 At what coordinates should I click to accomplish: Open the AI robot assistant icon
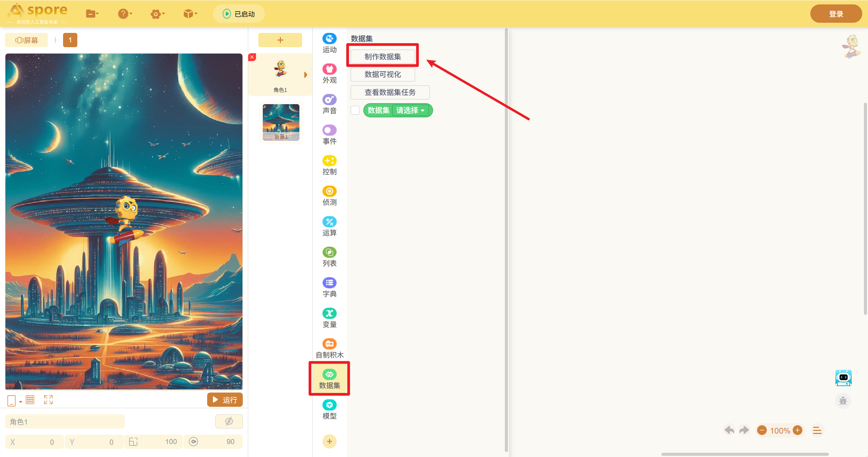point(843,378)
